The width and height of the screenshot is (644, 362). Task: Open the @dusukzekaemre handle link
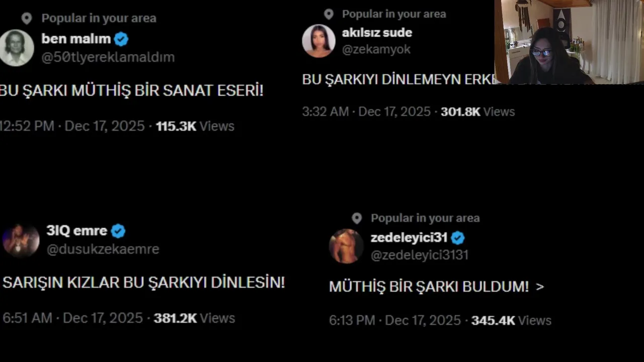tap(103, 249)
